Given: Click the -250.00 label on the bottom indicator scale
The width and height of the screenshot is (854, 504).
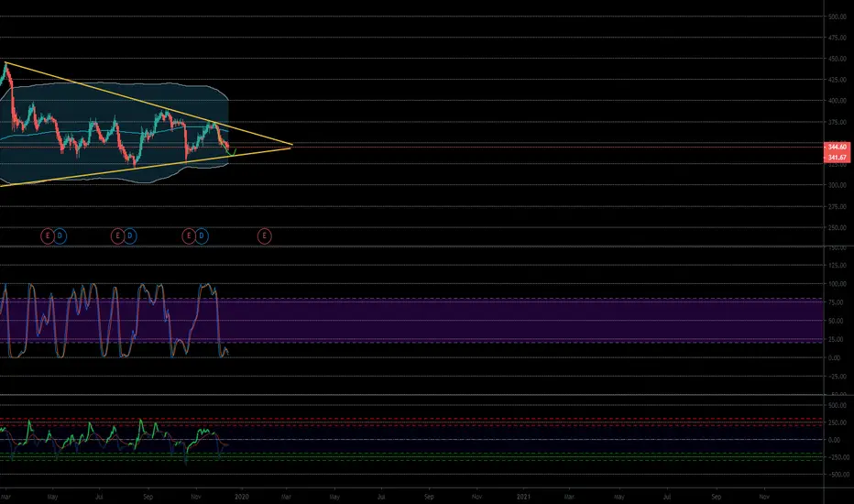Looking at the screenshot, I should click(838, 457).
